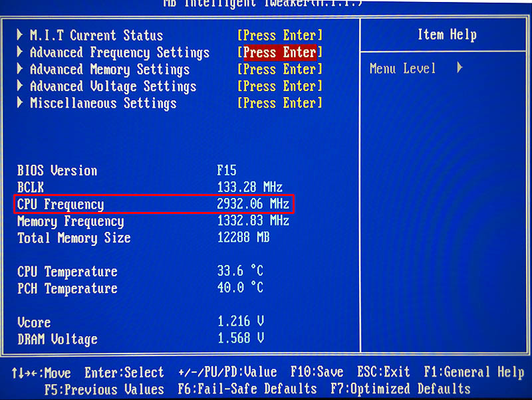Open the Advanced Frequency Settings submenu
Image resolution: width=532 pixels, height=400 pixels.
coord(119,52)
